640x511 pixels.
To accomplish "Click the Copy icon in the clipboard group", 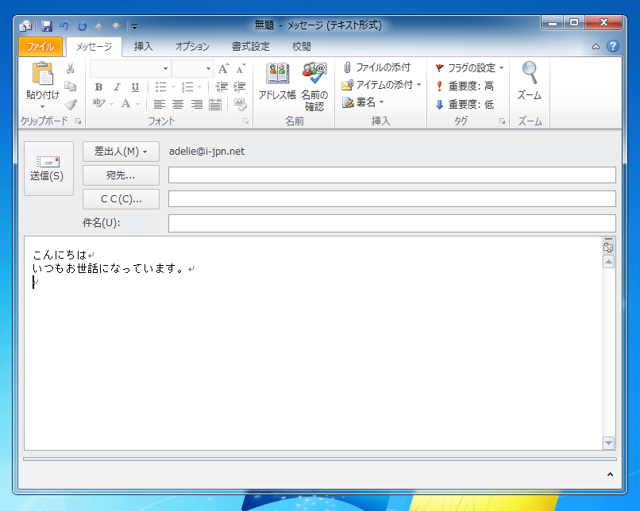I will click(71, 86).
